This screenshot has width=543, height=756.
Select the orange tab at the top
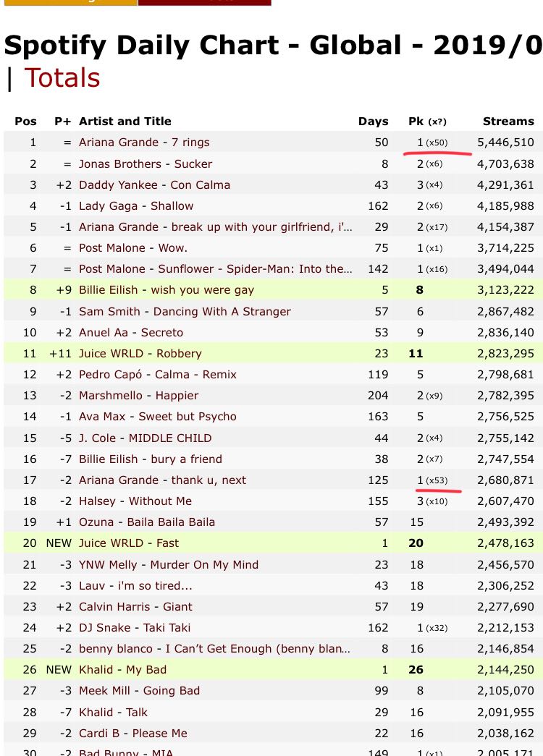click(x=70, y=2)
